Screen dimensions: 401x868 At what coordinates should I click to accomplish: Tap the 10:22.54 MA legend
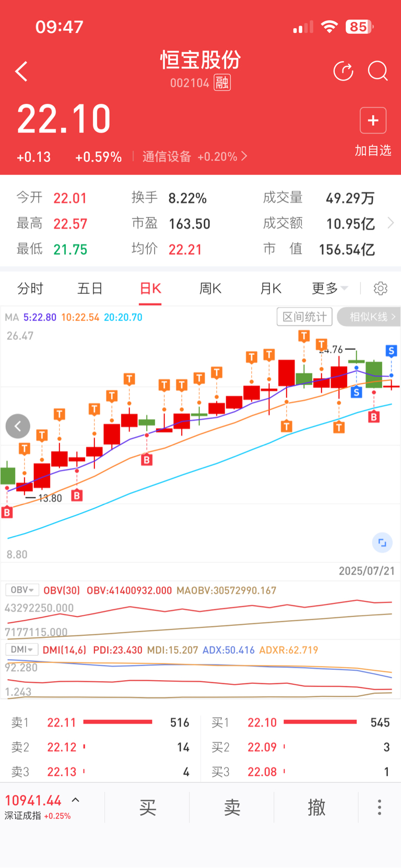tap(80, 317)
